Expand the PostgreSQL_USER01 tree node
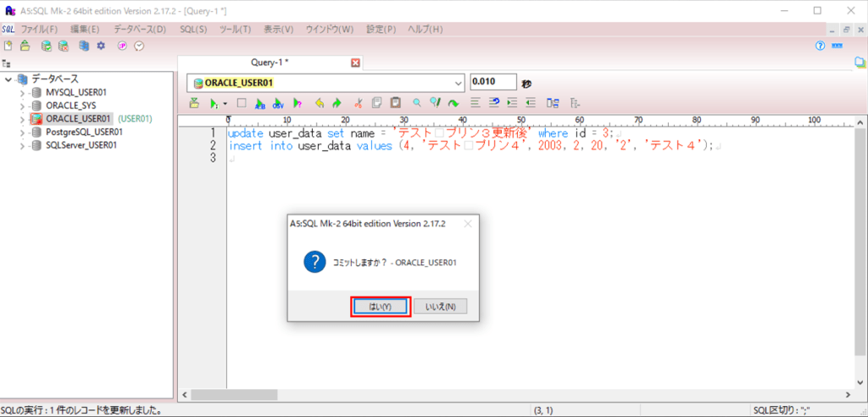This screenshot has width=868, height=417. coord(23,132)
